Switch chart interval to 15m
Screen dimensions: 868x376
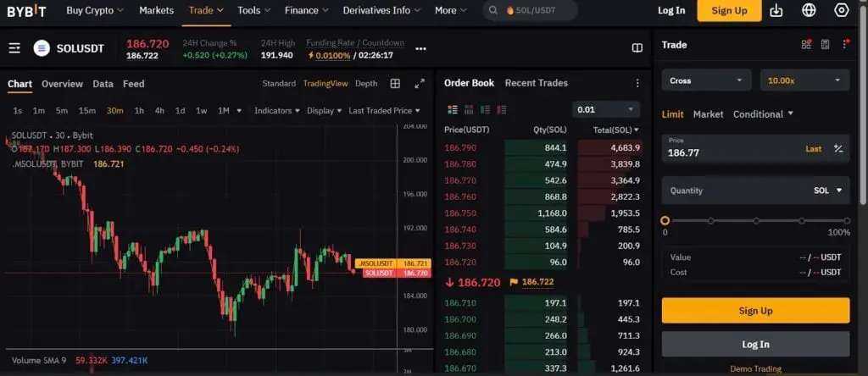point(87,111)
